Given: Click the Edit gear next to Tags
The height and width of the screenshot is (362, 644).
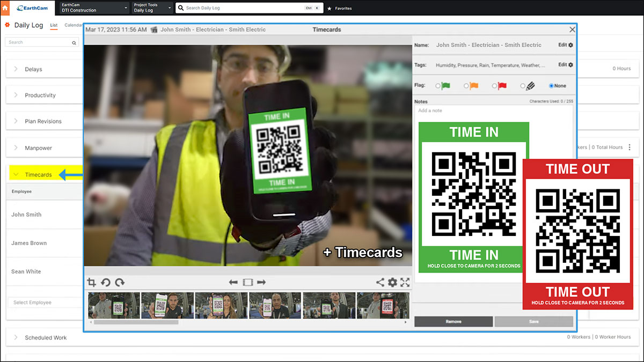Looking at the screenshot, I should [570, 65].
